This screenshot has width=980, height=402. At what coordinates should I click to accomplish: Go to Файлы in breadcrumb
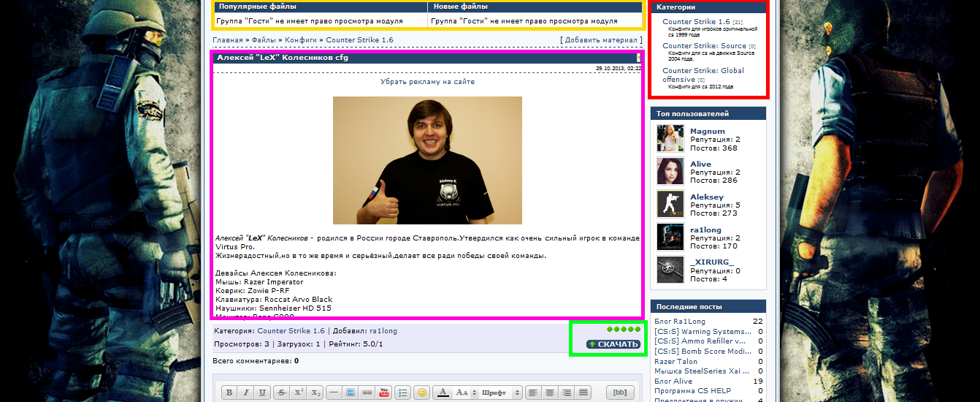pos(264,40)
